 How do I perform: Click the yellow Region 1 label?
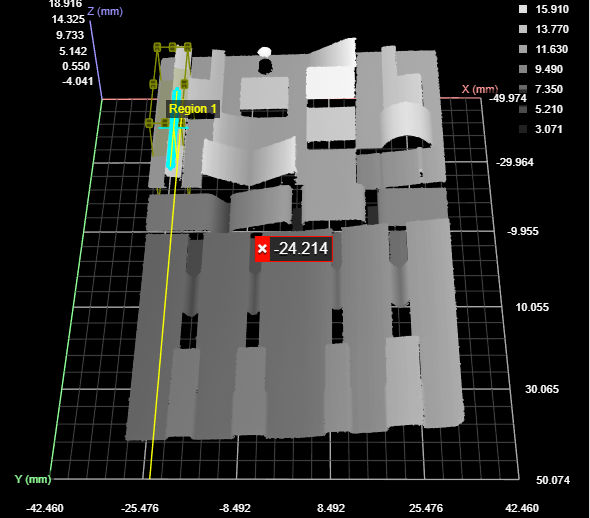193,109
